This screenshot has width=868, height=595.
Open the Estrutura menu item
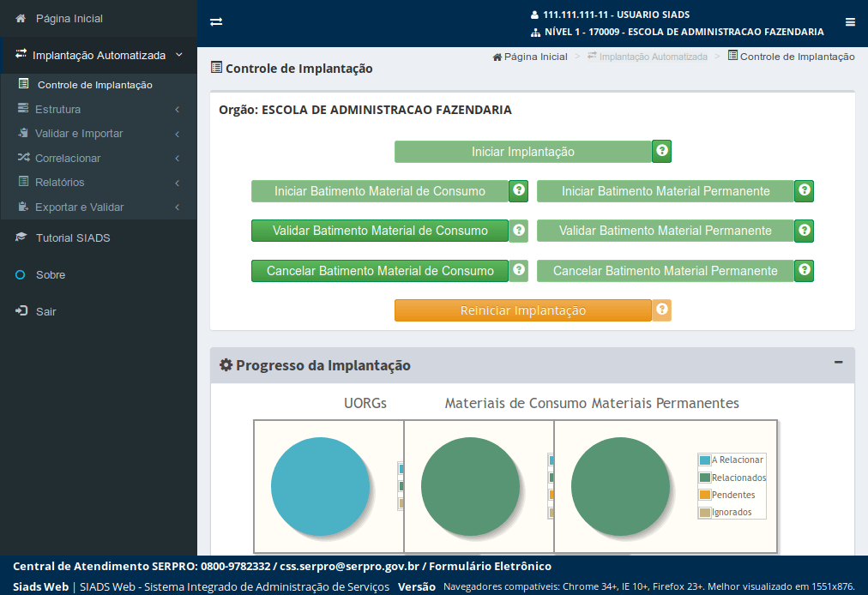(99, 109)
